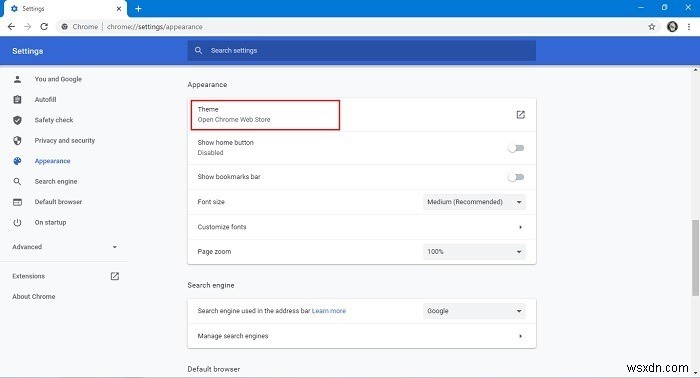Screen dimensions: 700x378
Task: Click the Safety check shield icon
Action: pos(17,120)
